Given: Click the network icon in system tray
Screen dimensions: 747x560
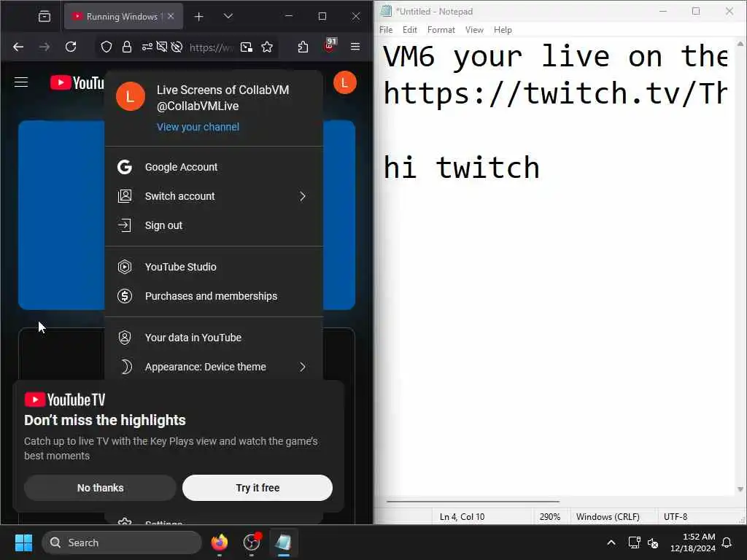Looking at the screenshot, I should click(x=634, y=542).
